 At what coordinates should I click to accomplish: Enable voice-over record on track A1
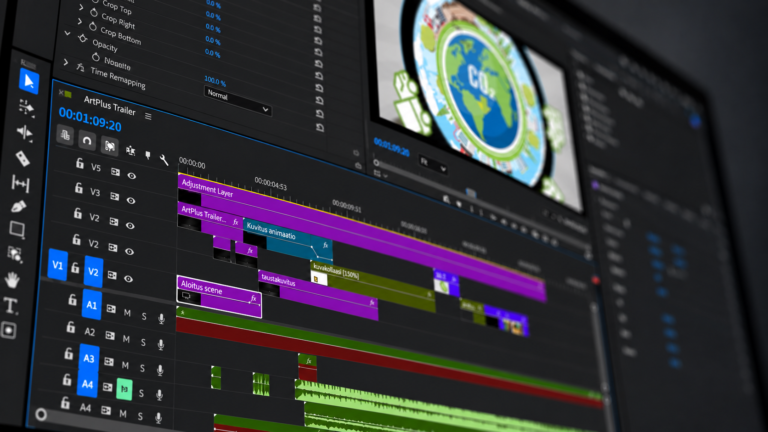click(161, 319)
